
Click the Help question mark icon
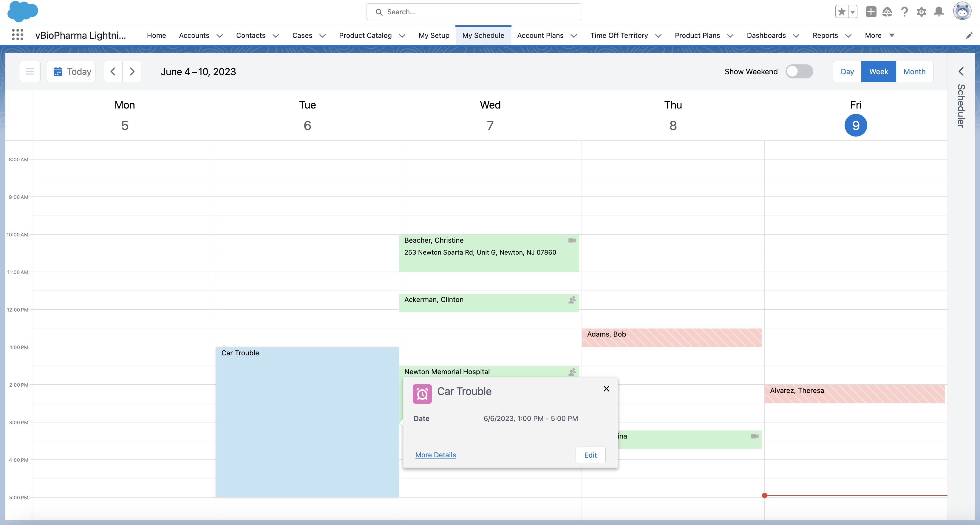coord(904,12)
